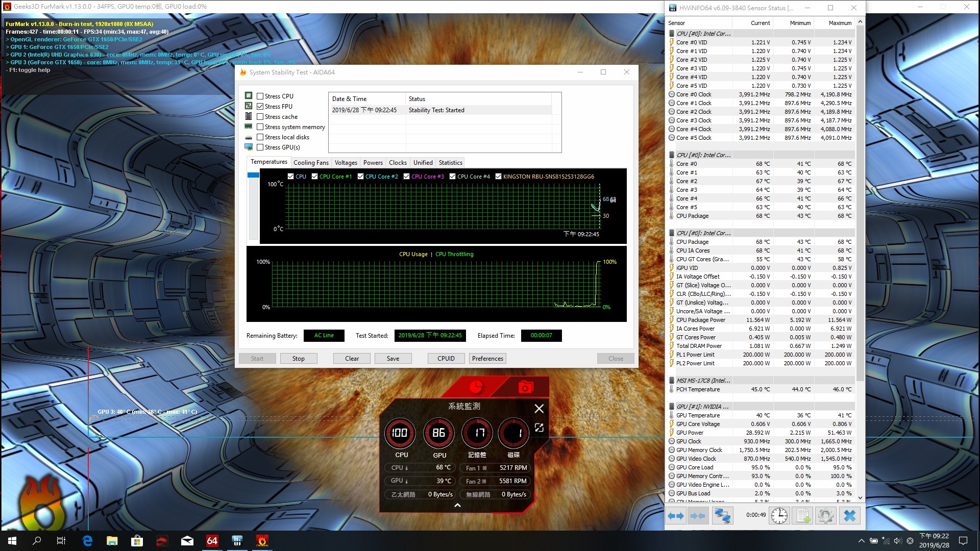The height and width of the screenshot is (551, 980).
Task: Click HWiNFO scrollbar down arrow
Action: (x=861, y=497)
